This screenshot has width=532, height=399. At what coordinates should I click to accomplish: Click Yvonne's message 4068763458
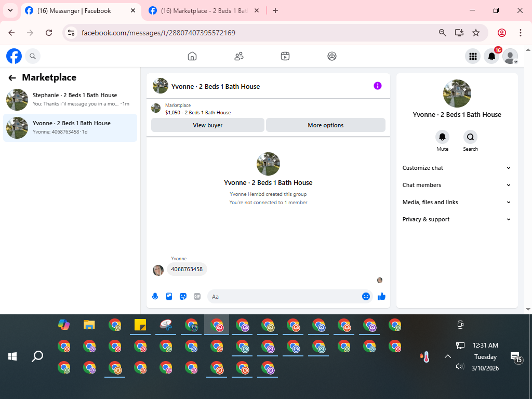[x=187, y=269]
